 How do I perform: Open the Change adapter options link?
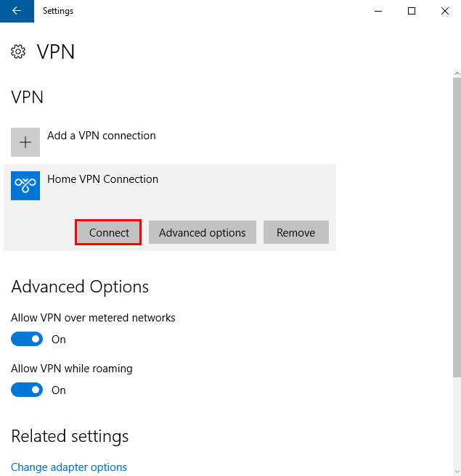point(69,467)
